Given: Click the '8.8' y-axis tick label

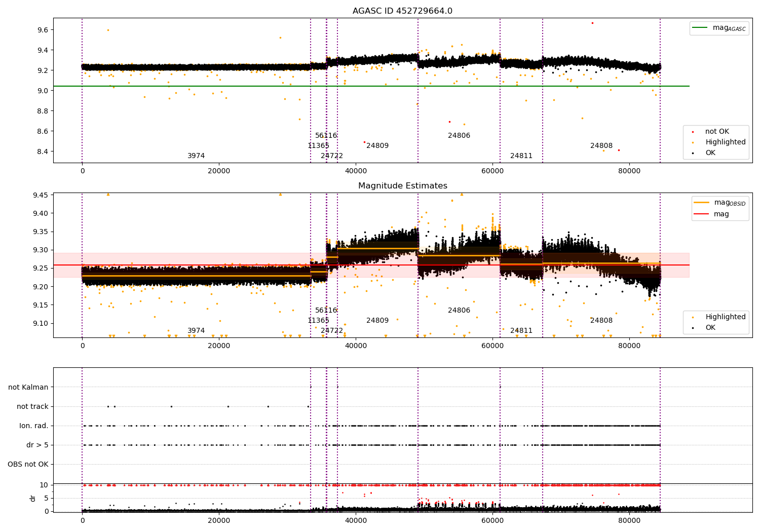Looking at the screenshot, I should click(x=43, y=111).
